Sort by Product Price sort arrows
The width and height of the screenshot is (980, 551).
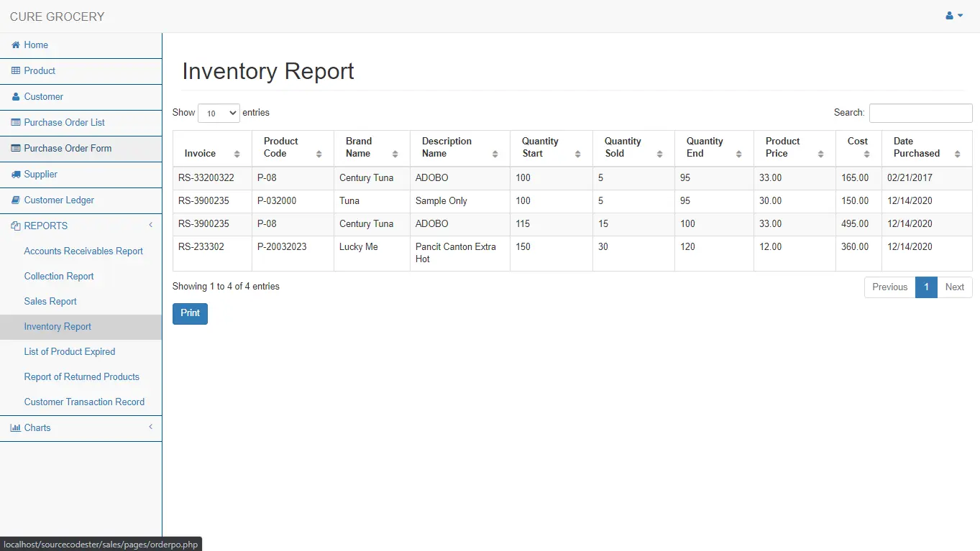coord(821,154)
